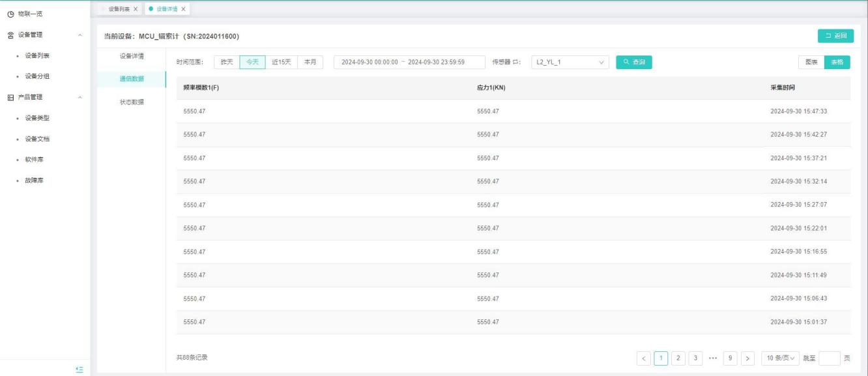Open the L2_YL_1 sensor dropdown
The height and width of the screenshot is (376, 868).
[570, 62]
